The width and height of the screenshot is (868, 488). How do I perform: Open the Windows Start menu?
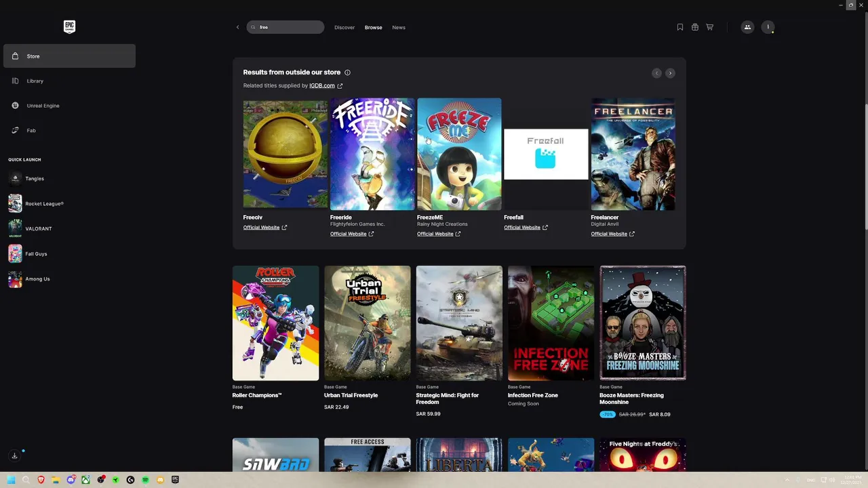click(11, 480)
